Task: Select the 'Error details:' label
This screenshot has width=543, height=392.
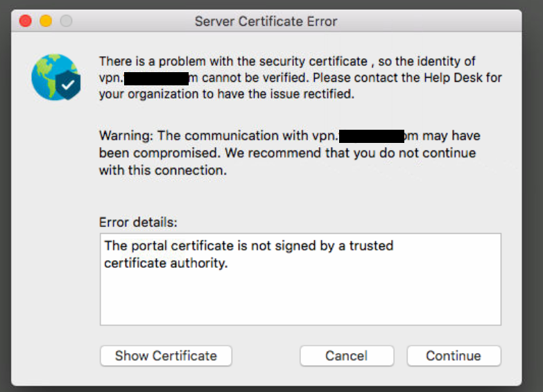Action: point(139,223)
